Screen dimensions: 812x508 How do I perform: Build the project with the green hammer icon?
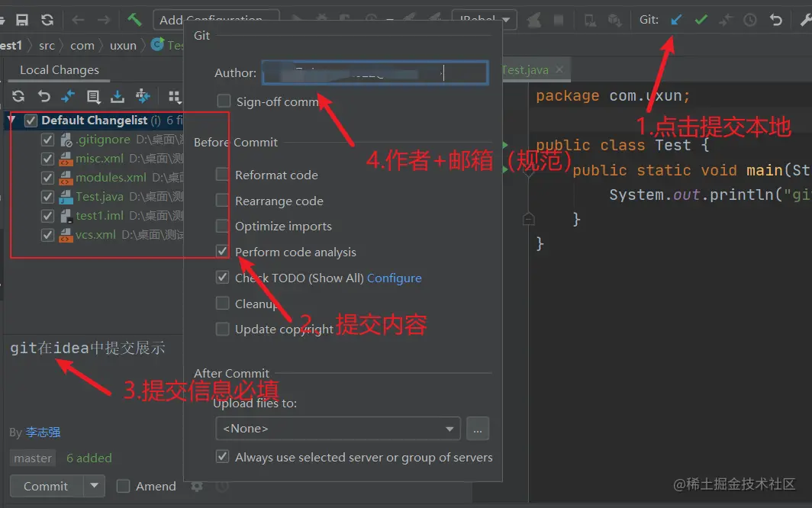[x=134, y=20]
